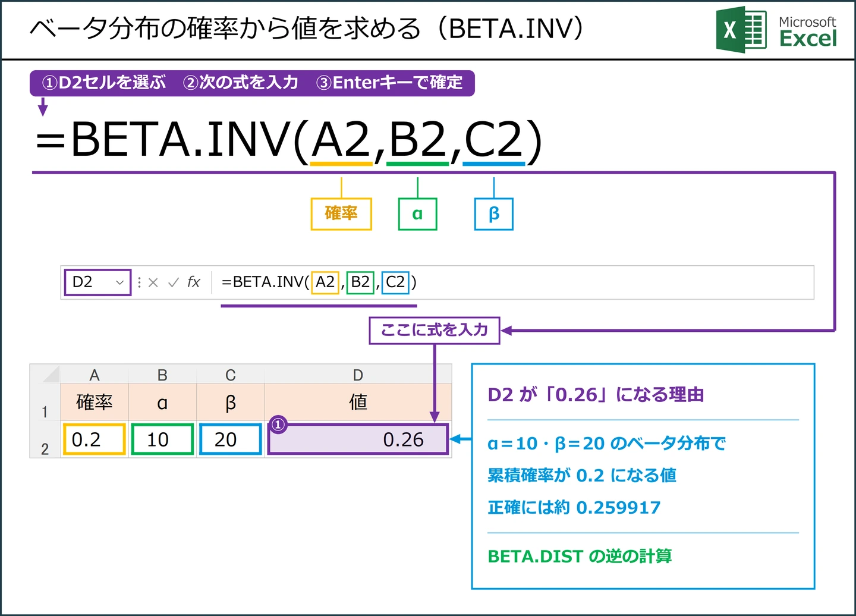Click cell D1 labeled 値
The height and width of the screenshot is (616, 856).
358,403
